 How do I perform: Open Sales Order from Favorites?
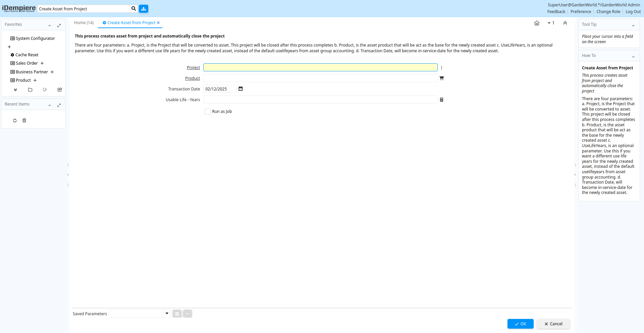(x=27, y=63)
